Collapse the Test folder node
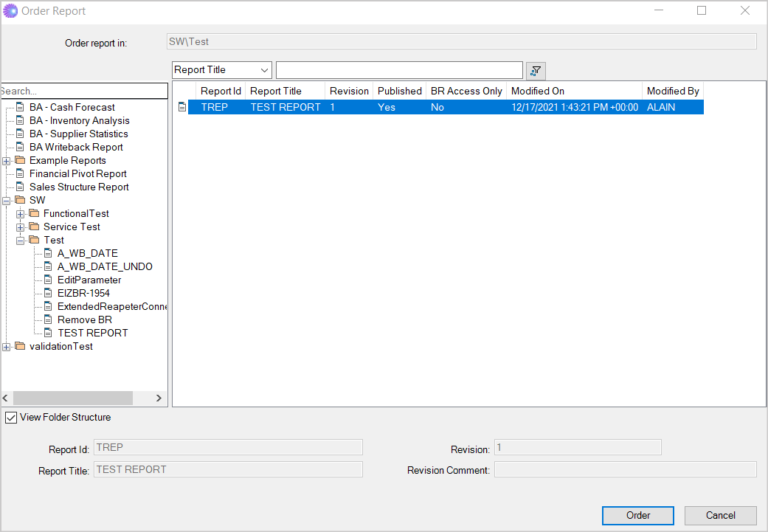This screenshot has height=532, width=768. point(21,241)
